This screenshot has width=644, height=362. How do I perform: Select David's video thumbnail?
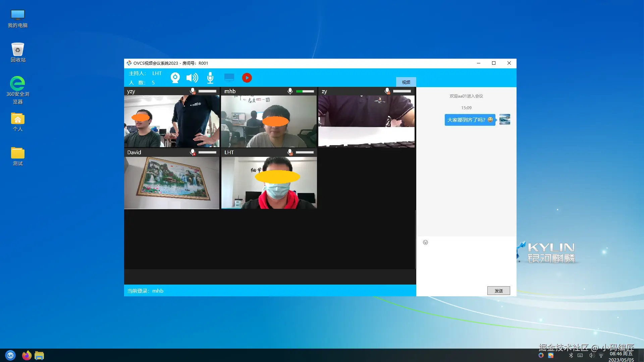click(172, 183)
